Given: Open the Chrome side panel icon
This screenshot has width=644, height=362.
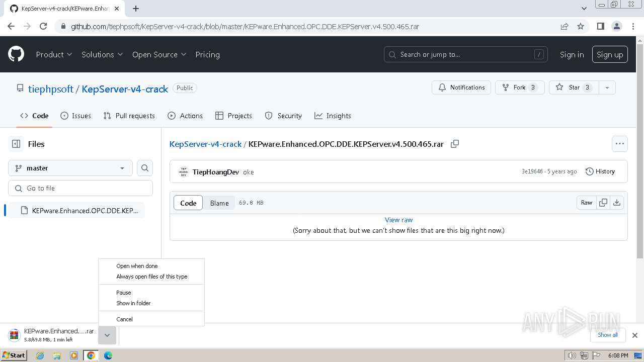Looking at the screenshot, I should coord(600,26).
